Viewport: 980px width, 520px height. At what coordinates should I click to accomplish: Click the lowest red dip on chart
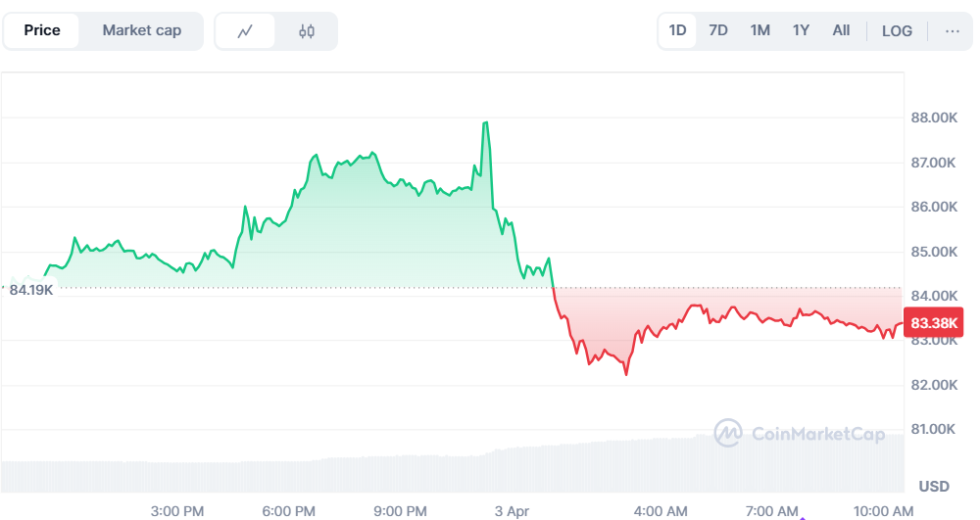(626, 373)
